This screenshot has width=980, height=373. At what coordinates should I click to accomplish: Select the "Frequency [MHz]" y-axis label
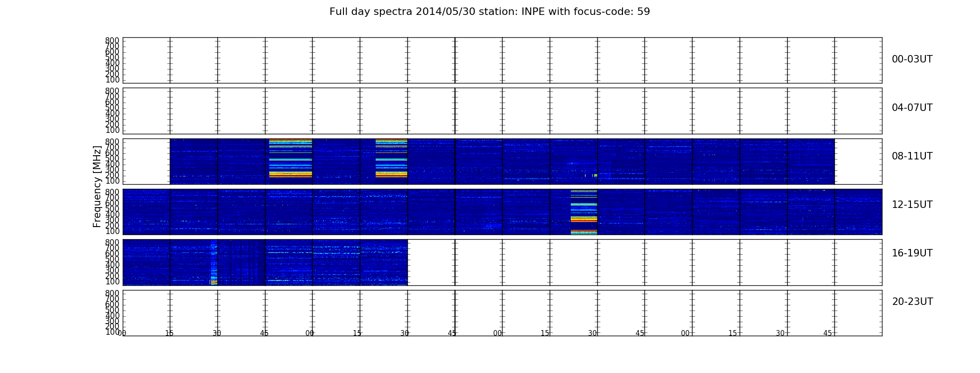(97, 186)
